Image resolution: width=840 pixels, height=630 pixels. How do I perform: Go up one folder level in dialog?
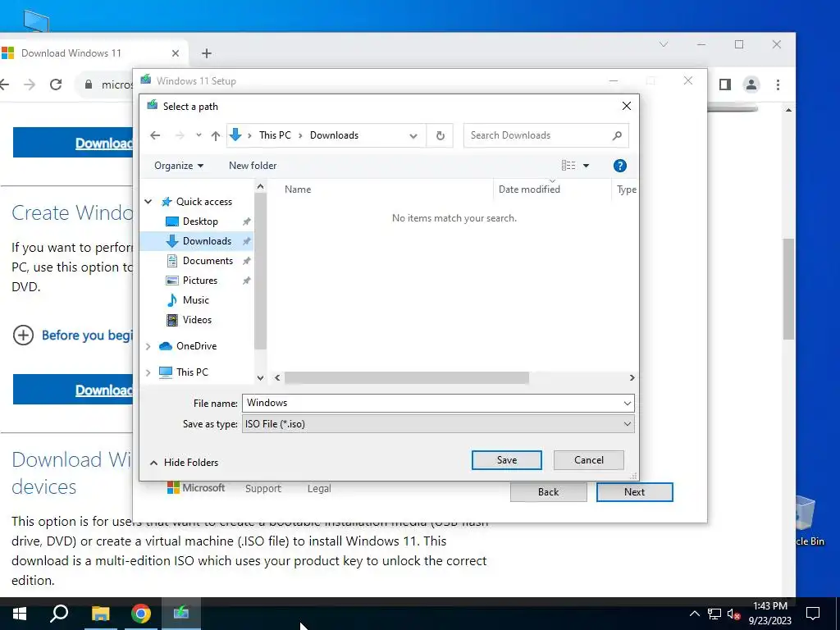tap(216, 135)
